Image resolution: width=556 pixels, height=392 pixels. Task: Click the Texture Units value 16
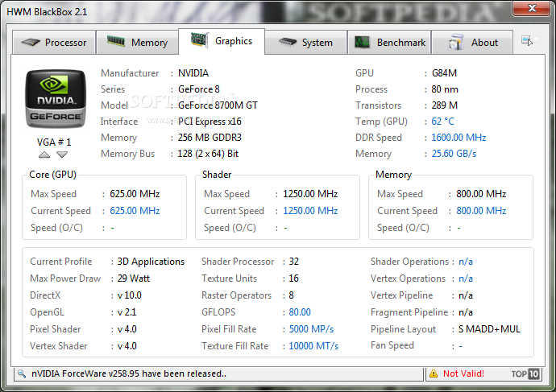293,279
